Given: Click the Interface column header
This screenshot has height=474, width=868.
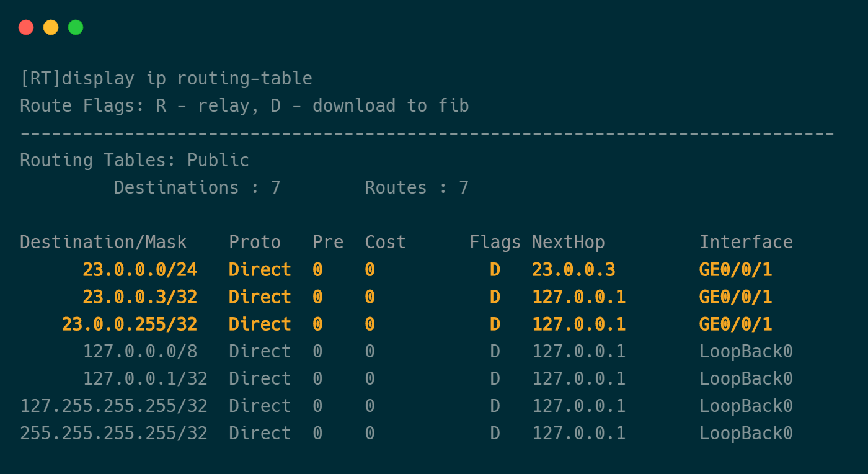Looking at the screenshot, I should pyautogui.click(x=746, y=243).
